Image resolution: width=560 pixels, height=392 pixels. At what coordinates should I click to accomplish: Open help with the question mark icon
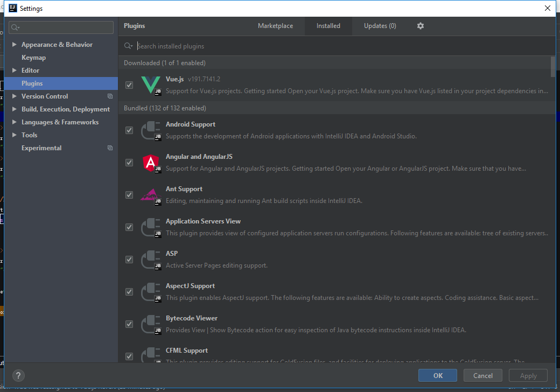pos(18,375)
